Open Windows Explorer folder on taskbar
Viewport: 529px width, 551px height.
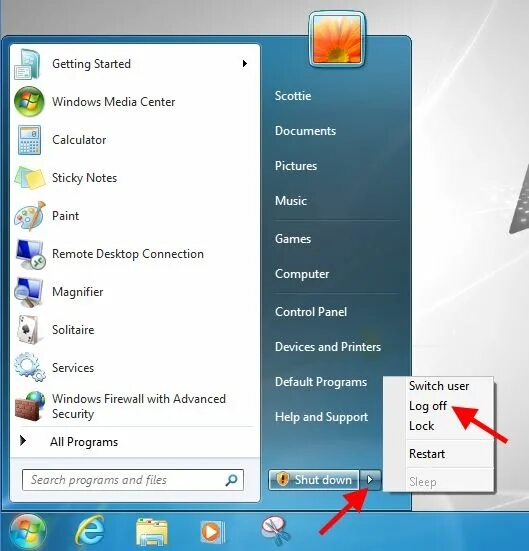click(151, 532)
